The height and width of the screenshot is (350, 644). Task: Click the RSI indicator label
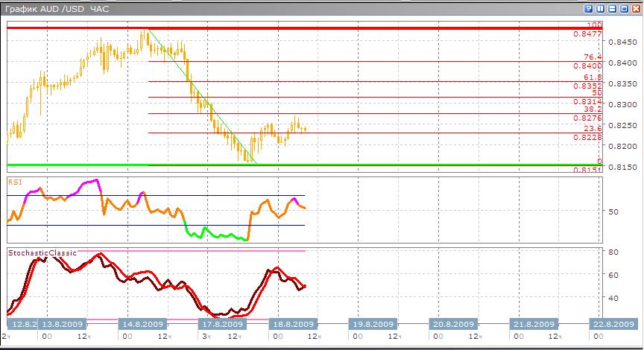(13, 180)
